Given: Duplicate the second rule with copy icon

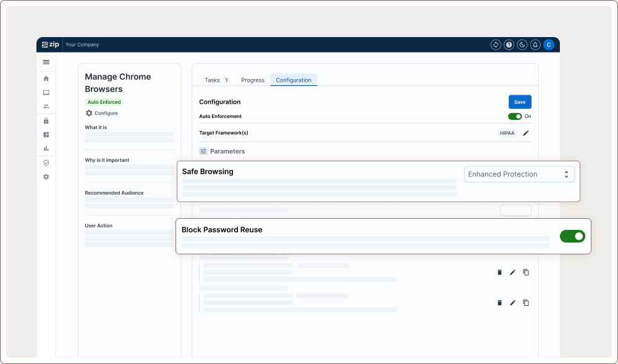Looking at the screenshot, I should pyautogui.click(x=526, y=303).
